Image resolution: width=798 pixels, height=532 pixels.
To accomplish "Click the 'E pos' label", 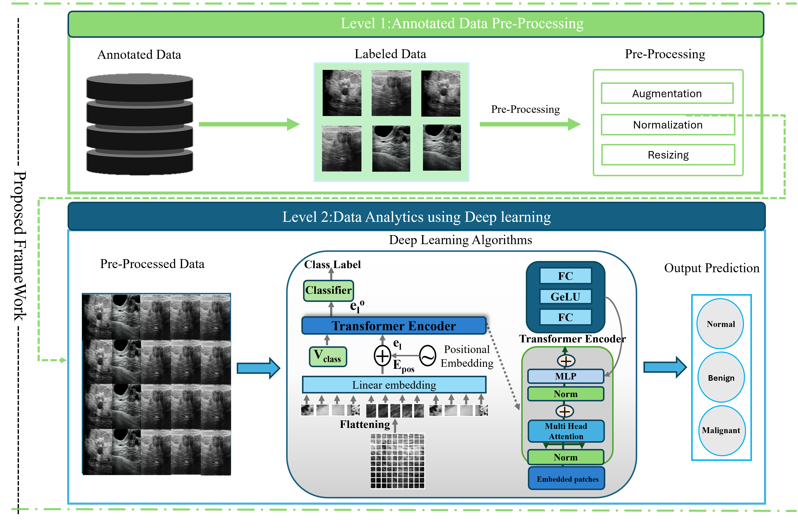I will point(403,366).
